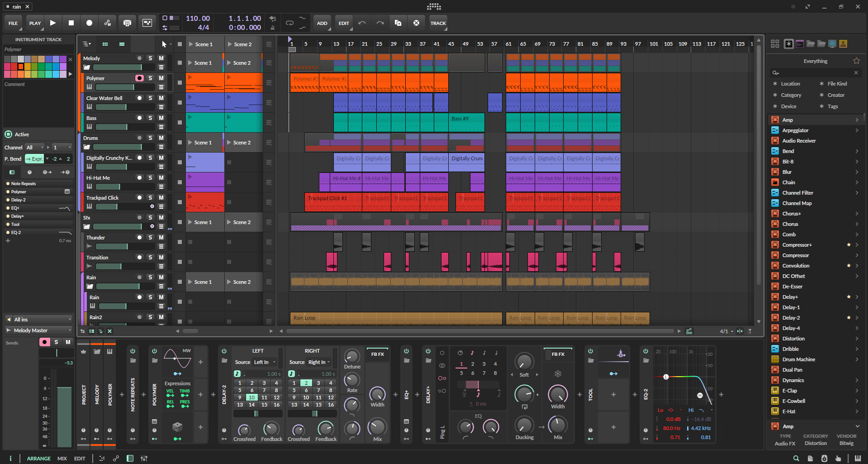
Task: Solo the Hi-Hat Me track
Action: 150,177
